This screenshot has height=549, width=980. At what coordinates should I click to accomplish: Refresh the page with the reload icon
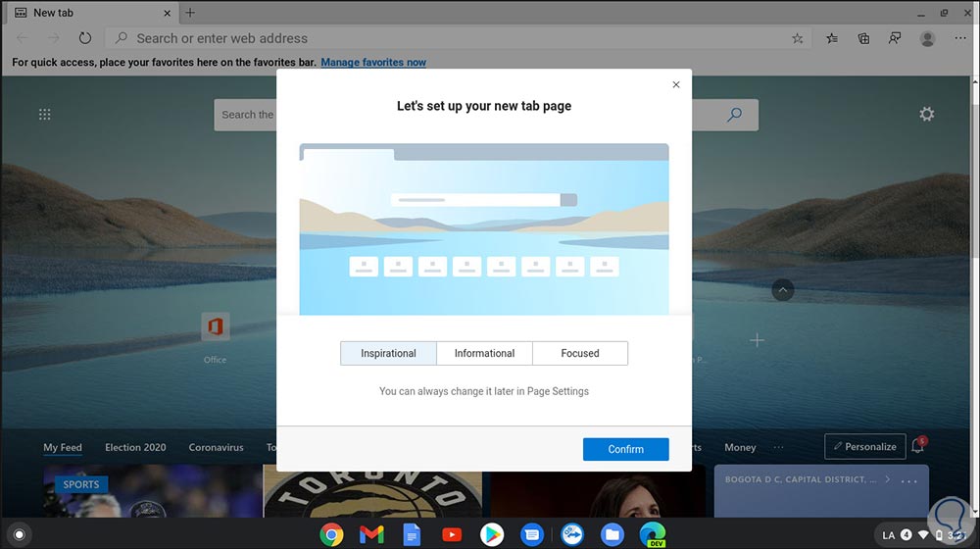pyautogui.click(x=85, y=38)
